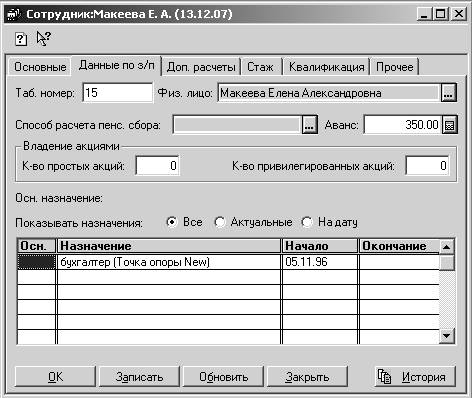This screenshot has height=398, width=472.
Task: Open the Квалификация tab
Action: tap(326, 67)
